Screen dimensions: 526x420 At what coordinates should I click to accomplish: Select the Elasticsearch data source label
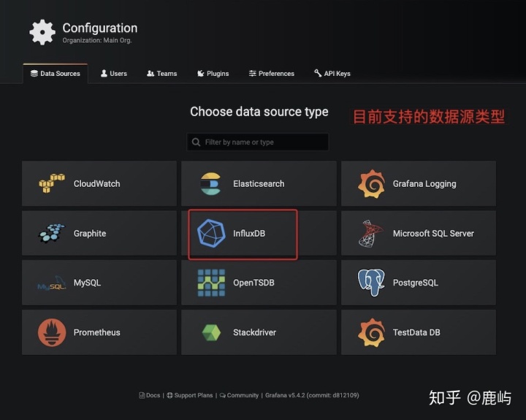tap(259, 183)
